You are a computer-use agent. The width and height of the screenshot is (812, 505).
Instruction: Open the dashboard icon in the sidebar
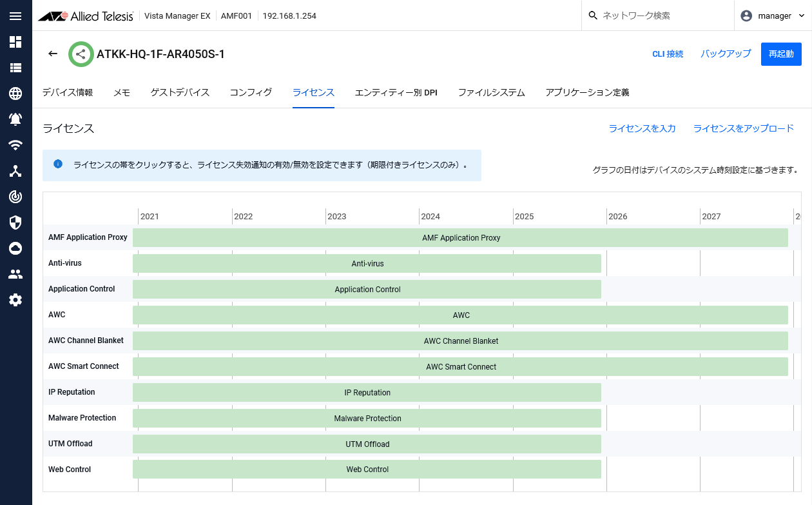click(x=15, y=42)
